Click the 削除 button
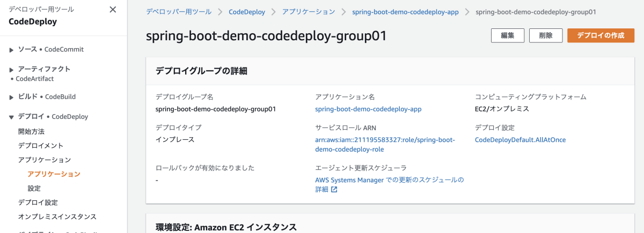The height and width of the screenshot is (233, 644). coord(546,35)
